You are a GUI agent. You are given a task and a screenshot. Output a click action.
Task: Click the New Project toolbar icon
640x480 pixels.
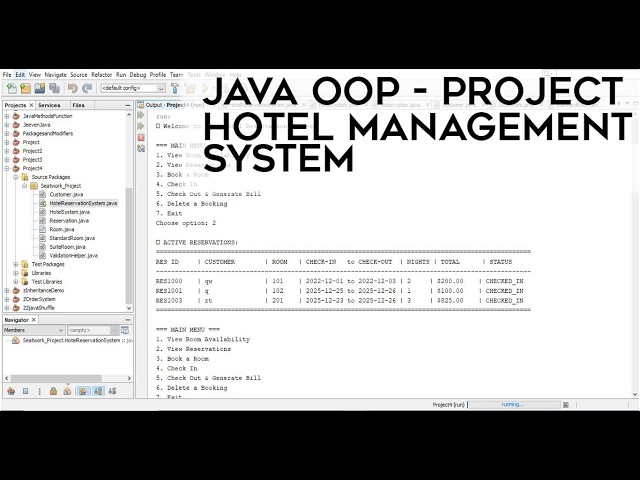[x=26, y=88]
